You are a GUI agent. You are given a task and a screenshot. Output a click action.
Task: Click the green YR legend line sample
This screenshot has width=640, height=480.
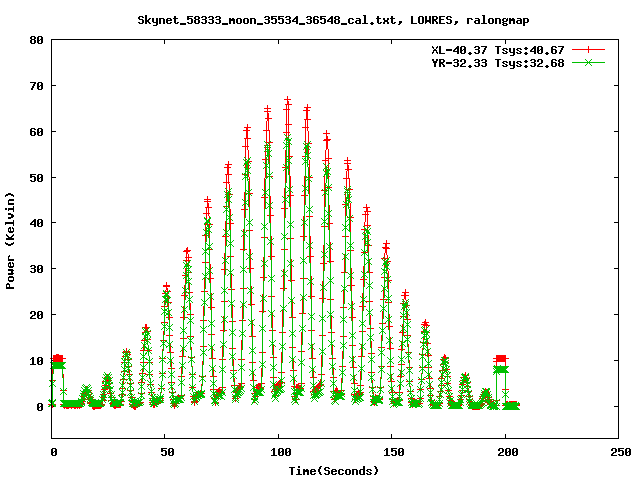click(x=588, y=62)
